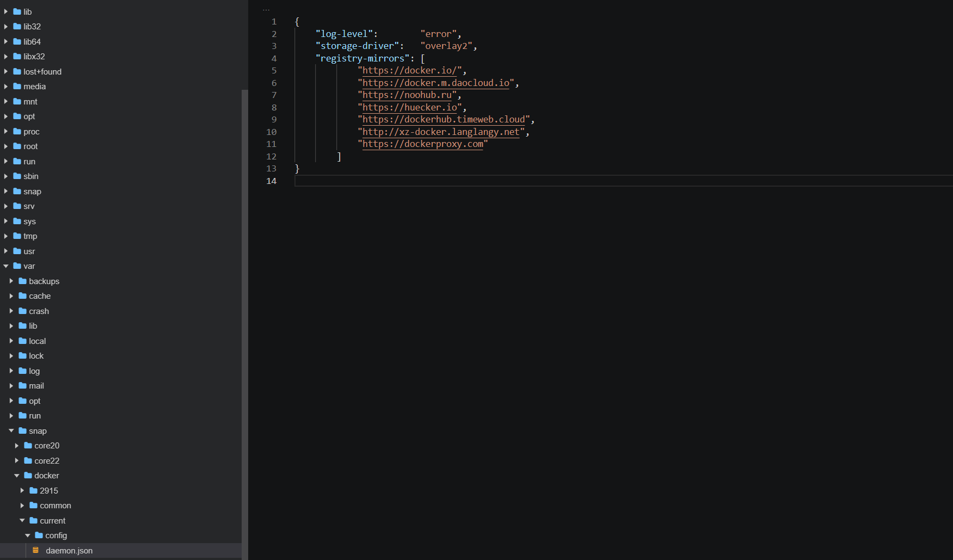Open the daemon.json file
Viewport: 953px width, 560px height.
pyautogui.click(x=69, y=550)
